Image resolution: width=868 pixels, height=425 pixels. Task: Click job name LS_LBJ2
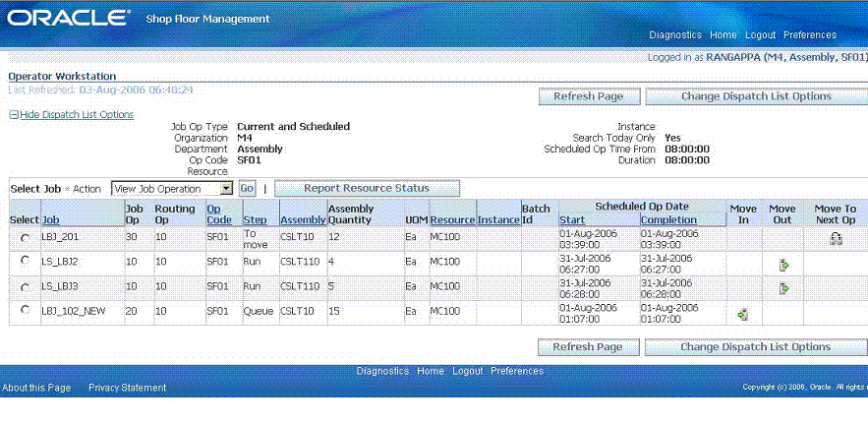tap(60, 261)
